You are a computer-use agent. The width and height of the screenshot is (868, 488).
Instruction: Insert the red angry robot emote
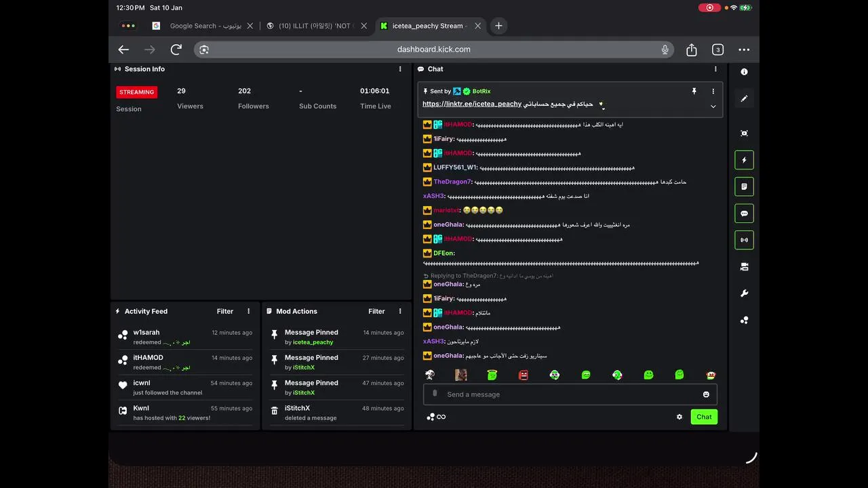524,375
